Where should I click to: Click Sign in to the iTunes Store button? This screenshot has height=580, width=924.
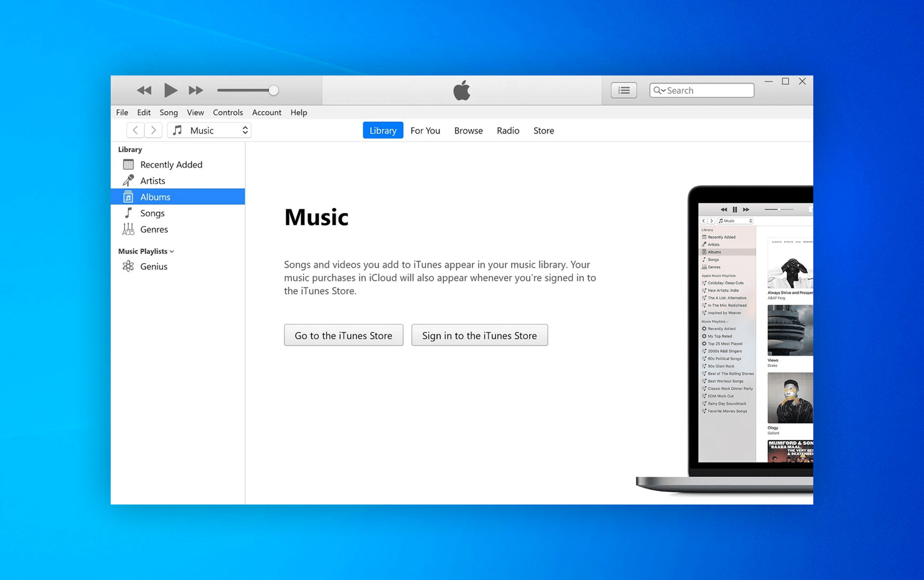coord(480,335)
